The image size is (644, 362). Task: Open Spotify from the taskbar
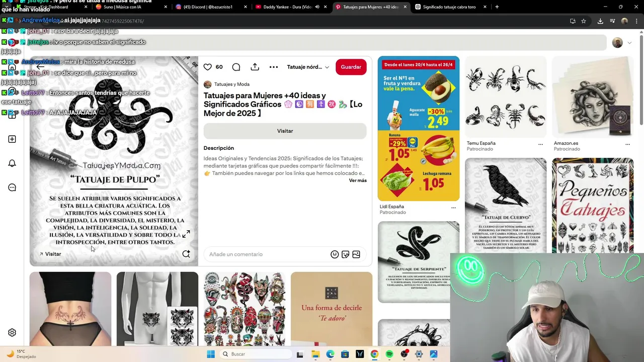[389, 354]
